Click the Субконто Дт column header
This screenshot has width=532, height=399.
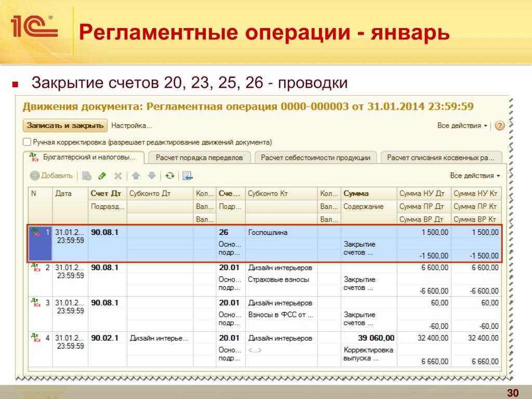[x=160, y=193]
